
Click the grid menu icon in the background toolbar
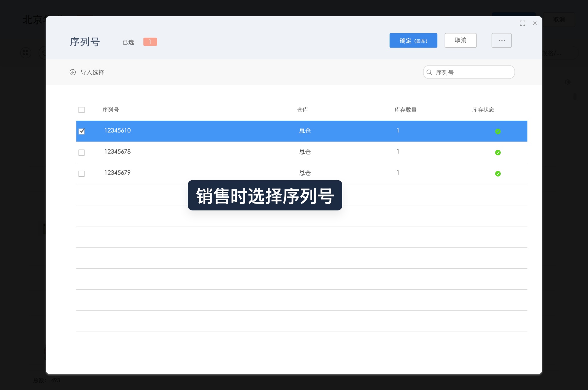26,53
